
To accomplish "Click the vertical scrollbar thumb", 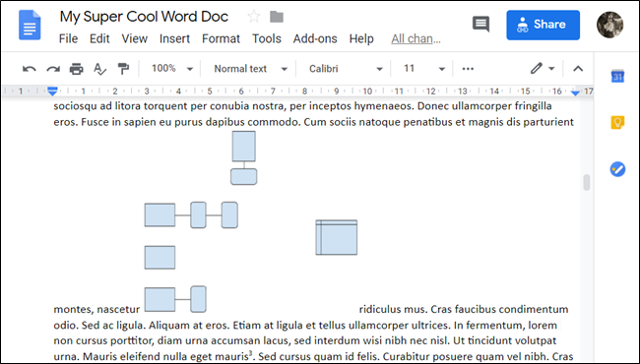I will [x=587, y=182].
